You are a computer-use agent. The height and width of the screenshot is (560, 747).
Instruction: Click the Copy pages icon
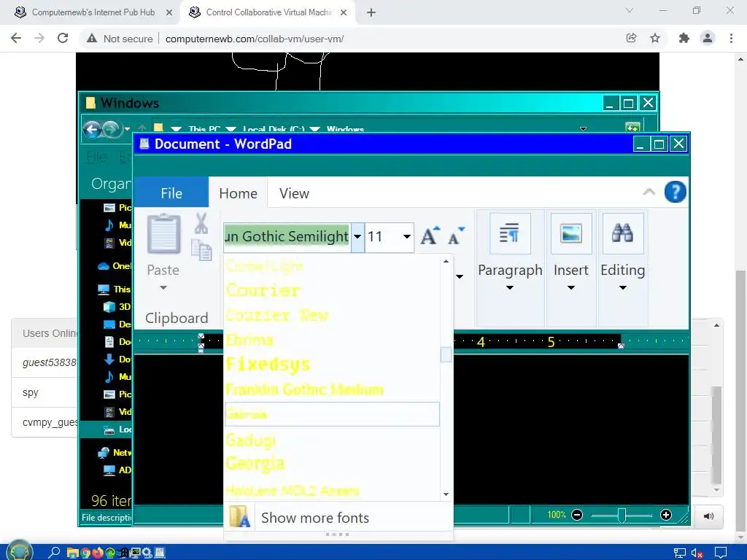(x=201, y=250)
